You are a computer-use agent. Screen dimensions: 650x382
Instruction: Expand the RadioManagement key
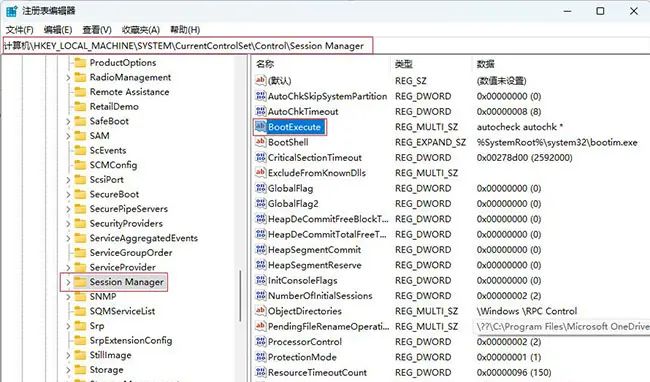[x=68, y=77]
